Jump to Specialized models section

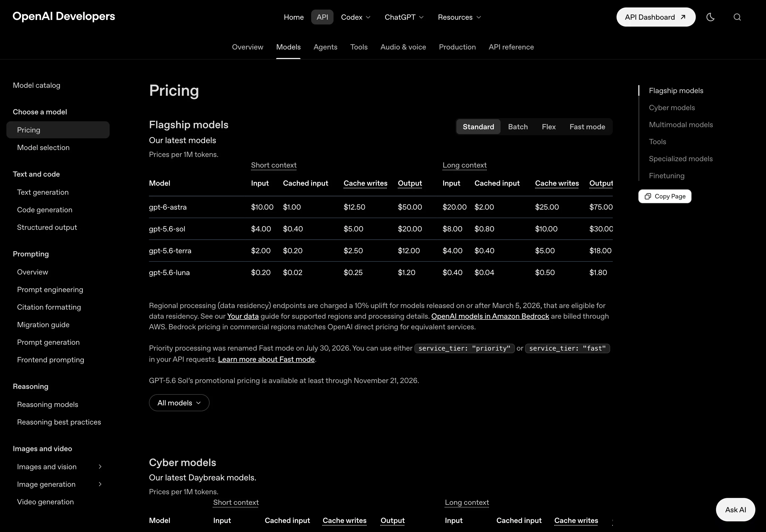click(681, 159)
